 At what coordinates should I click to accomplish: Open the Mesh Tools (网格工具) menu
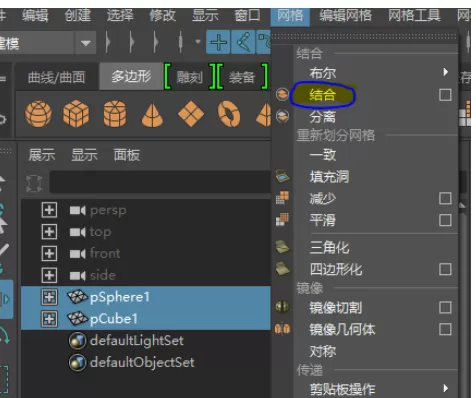pyautogui.click(x=414, y=15)
